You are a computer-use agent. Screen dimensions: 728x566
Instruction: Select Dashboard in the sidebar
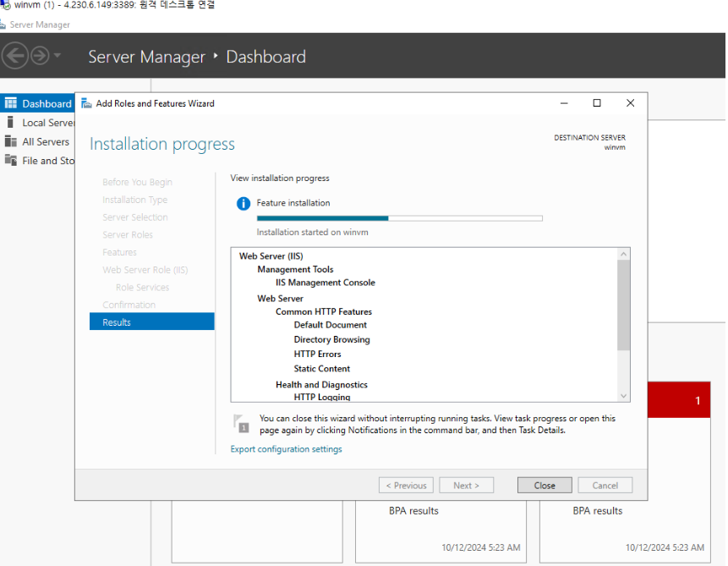[x=37, y=103]
